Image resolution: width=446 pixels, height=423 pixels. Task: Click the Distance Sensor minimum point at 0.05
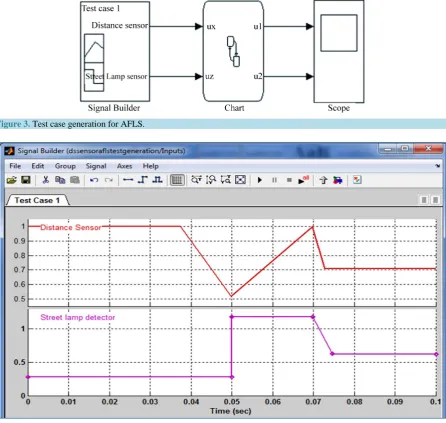[x=231, y=296]
